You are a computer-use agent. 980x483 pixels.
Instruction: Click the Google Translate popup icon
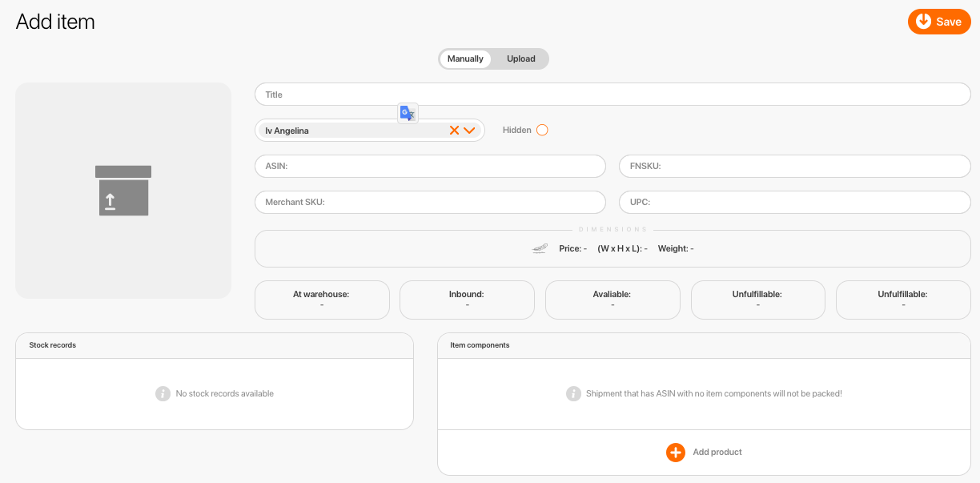pos(408,113)
